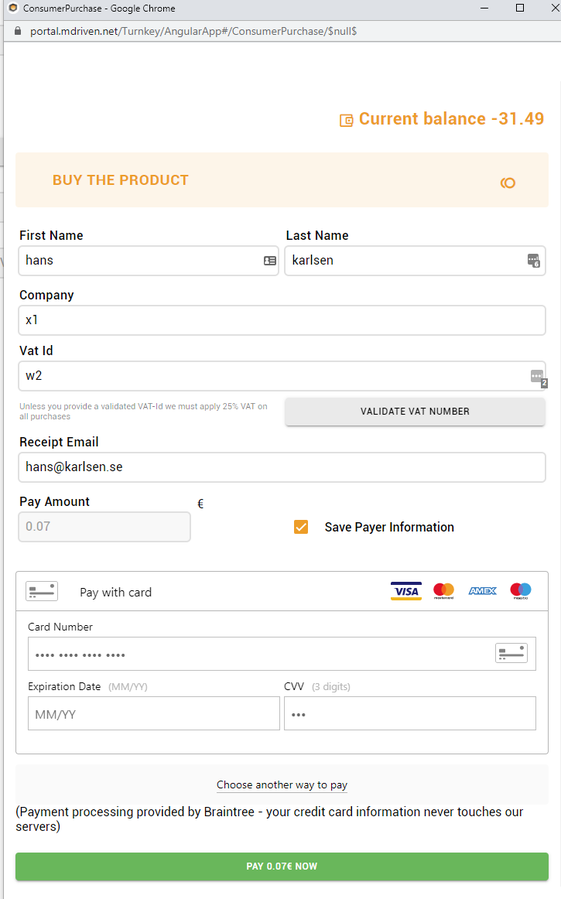Click the extension icon in Vat Id field
This screenshot has width=561, height=899.
click(539, 378)
